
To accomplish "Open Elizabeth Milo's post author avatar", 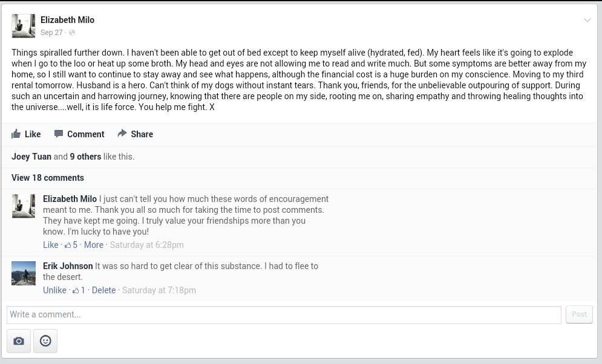I will [x=24, y=26].
